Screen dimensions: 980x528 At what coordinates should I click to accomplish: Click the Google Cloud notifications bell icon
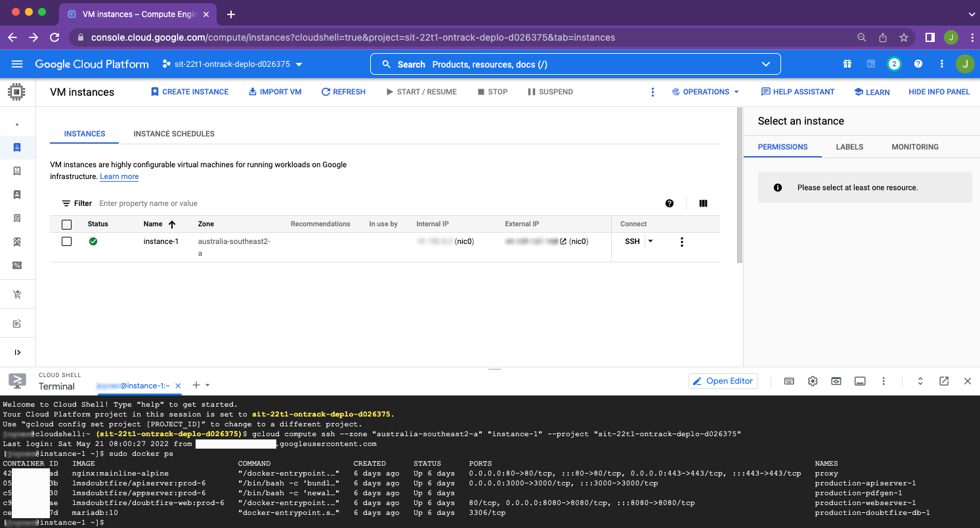tap(894, 64)
